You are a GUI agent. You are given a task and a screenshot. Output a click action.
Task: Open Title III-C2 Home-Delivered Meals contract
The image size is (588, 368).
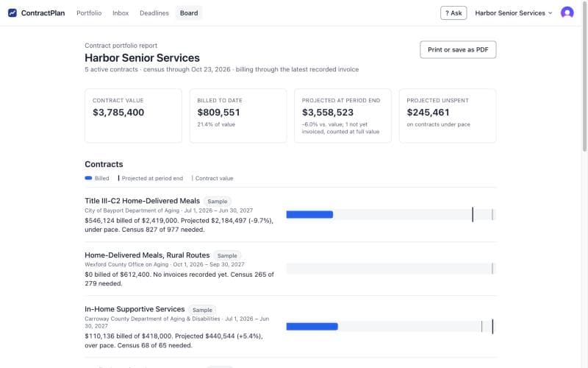coord(142,201)
